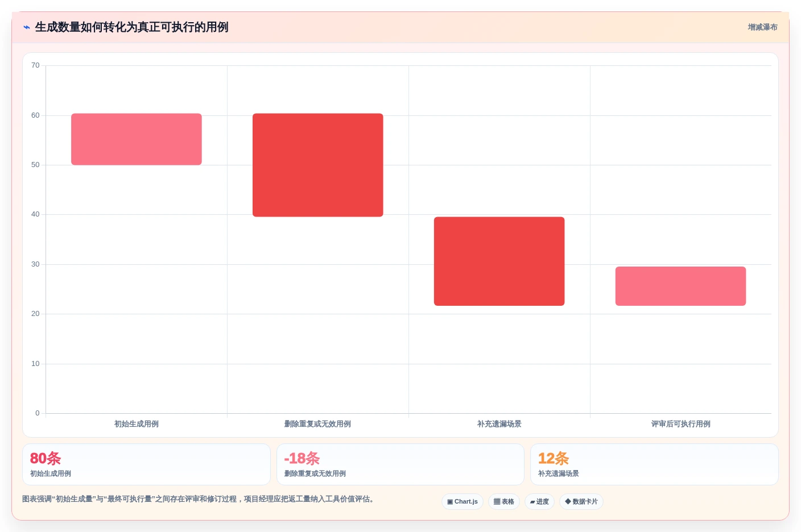The width and height of the screenshot is (801, 532).
Task: Click the 评审后可执行用例 pink bar
Action: 680,286
